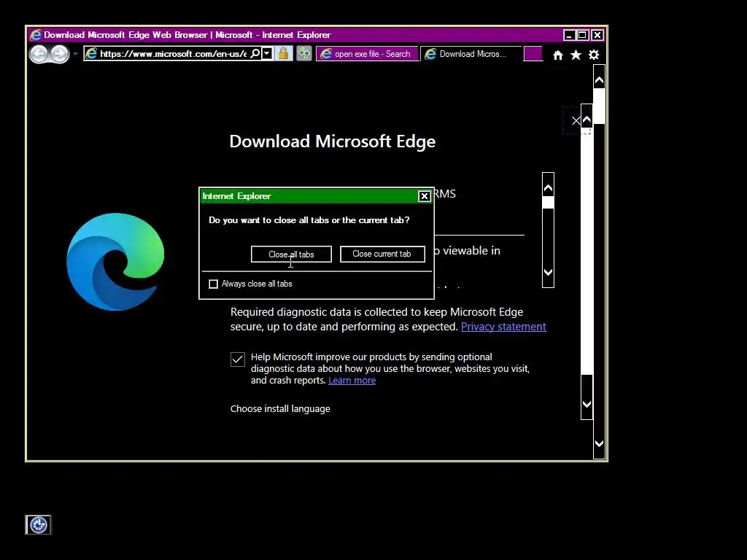The image size is (747, 560).
Task: Click the download overlay scrollbar up arrow
Action: click(587, 119)
